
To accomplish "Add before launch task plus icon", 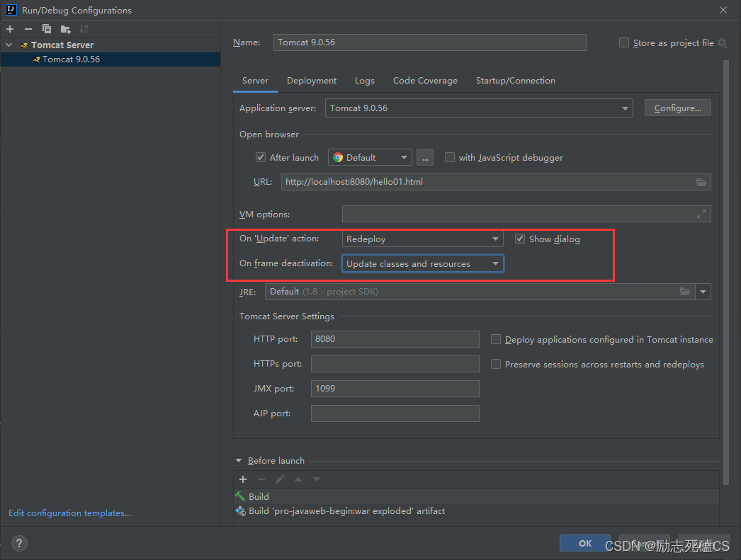I will point(243,479).
